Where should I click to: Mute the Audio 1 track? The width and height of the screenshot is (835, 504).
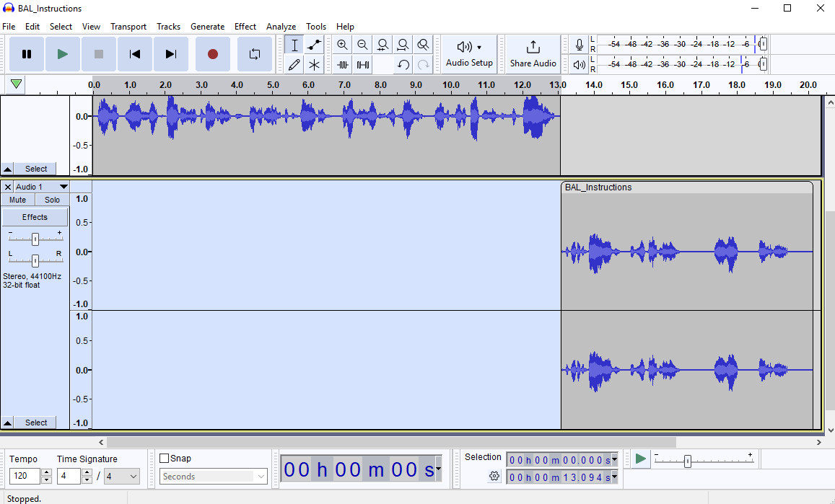(17, 199)
